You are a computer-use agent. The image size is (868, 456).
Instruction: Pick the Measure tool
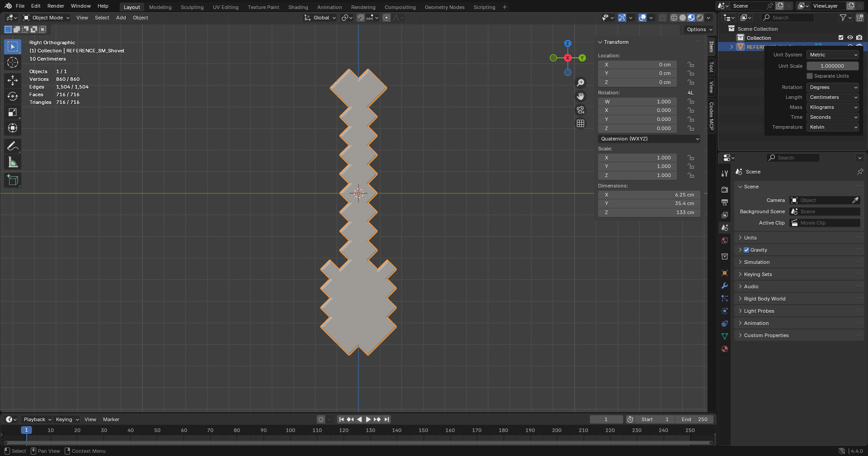coord(13,162)
